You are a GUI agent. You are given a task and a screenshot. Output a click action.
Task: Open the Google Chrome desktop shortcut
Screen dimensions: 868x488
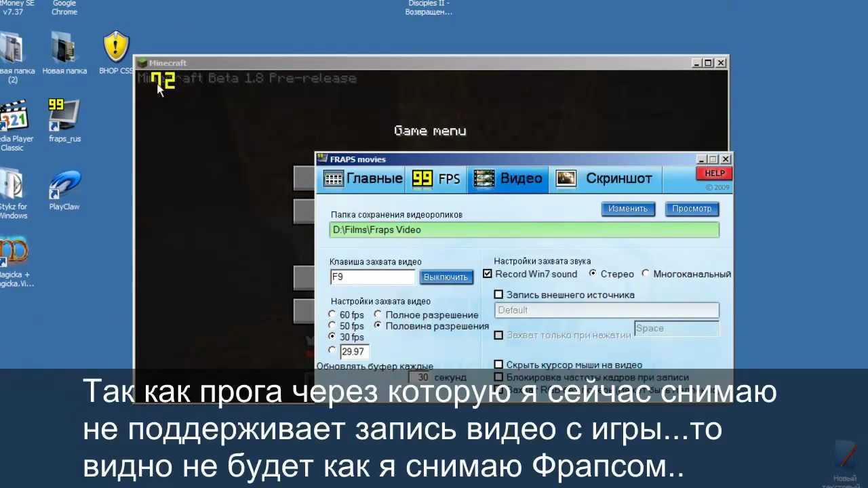pyautogui.click(x=64, y=8)
